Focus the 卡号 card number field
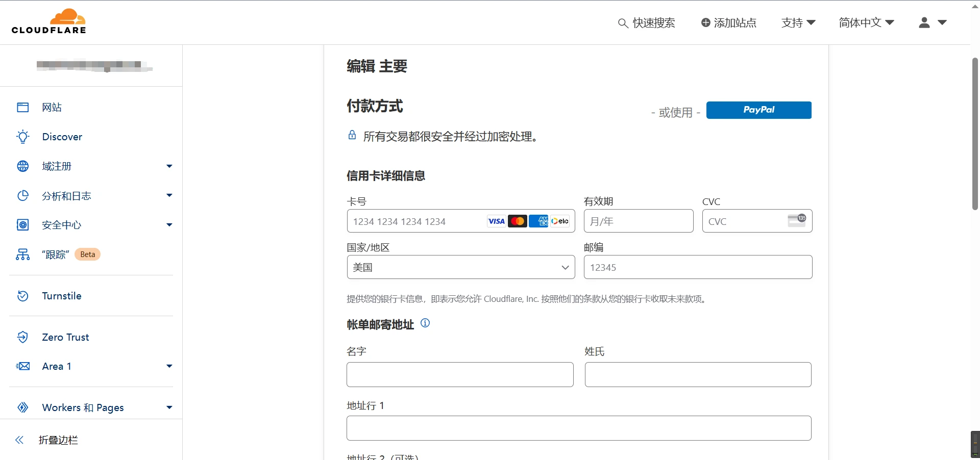This screenshot has height=460, width=980. click(x=416, y=221)
